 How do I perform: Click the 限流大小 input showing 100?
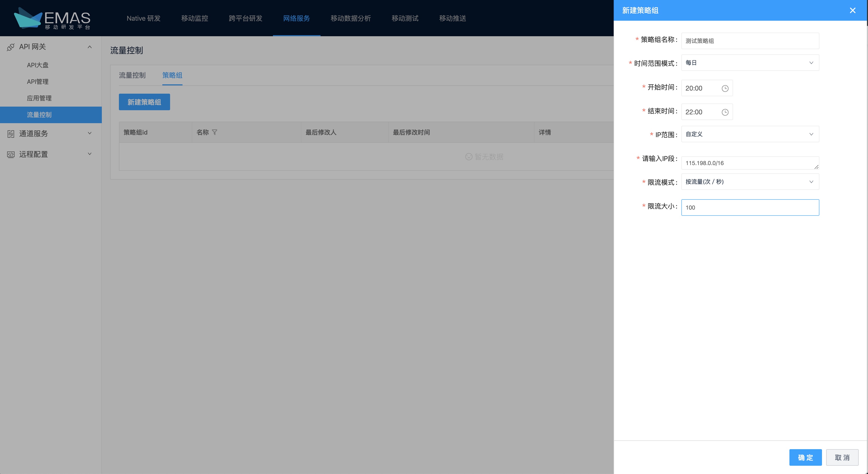coord(750,208)
